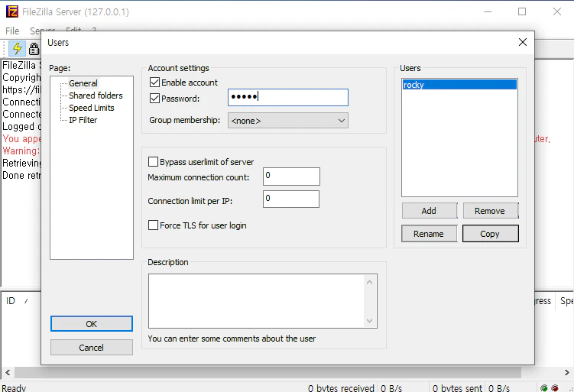Click the Connection limit per IP field
Viewport: 574px width, 392px height.
point(291,199)
